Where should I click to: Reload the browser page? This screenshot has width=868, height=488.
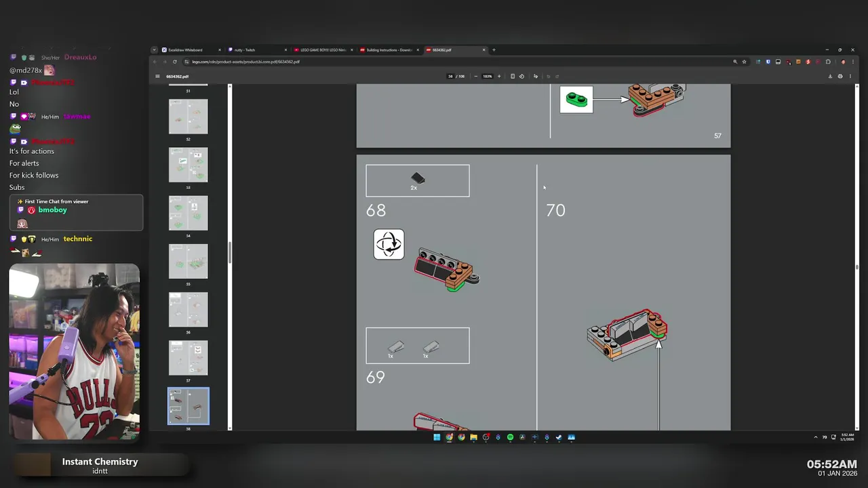click(x=175, y=62)
